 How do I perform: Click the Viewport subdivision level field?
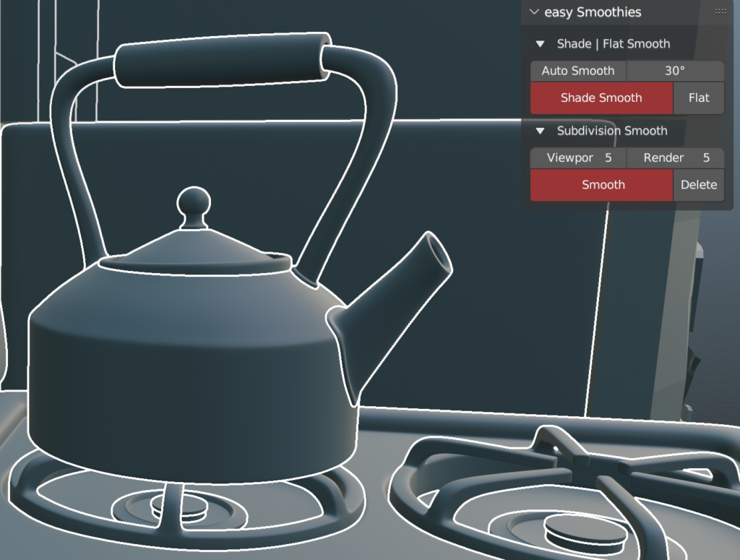(578, 158)
